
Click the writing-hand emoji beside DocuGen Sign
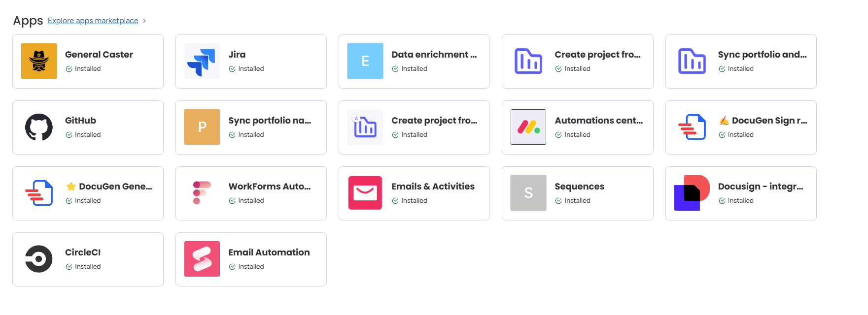[724, 121]
